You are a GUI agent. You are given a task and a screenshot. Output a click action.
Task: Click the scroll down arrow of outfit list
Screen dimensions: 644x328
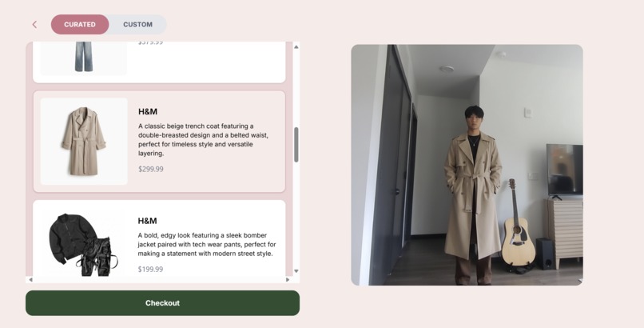(x=296, y=271)
